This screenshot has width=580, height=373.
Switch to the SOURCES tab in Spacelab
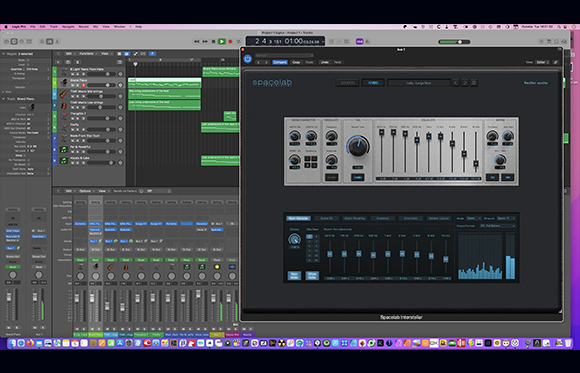pyautogui.click(x=347, y=83)
